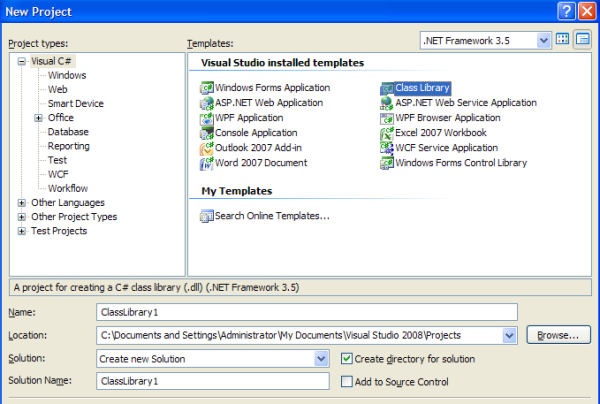Expand the Other Project Types node

22,217
